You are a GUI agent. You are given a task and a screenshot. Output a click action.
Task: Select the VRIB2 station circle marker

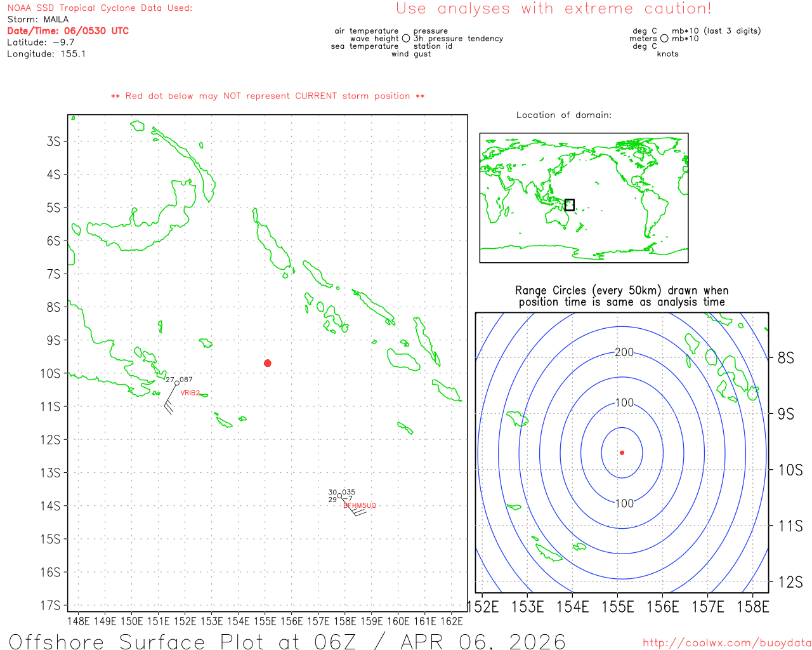coord(177,383)
